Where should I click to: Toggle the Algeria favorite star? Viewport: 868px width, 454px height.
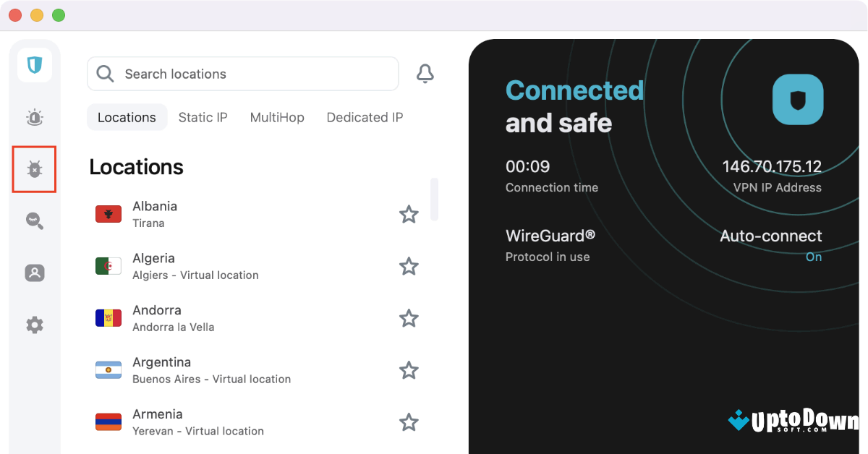[409, 266]
